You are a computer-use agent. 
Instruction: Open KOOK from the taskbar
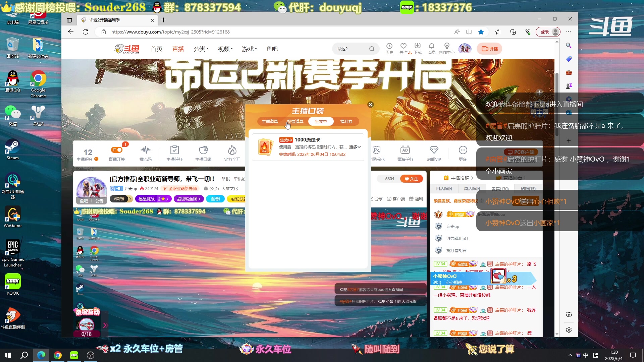coord(74,355)
